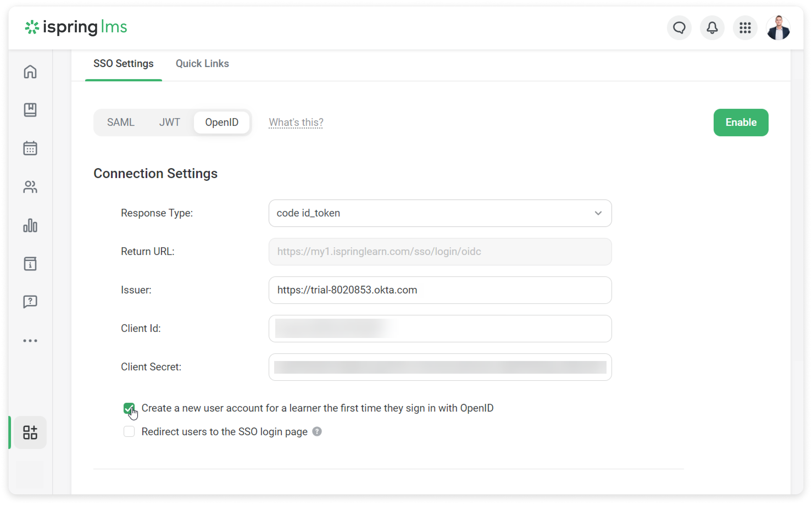Open the user profile avatar menu

(778, 28)
